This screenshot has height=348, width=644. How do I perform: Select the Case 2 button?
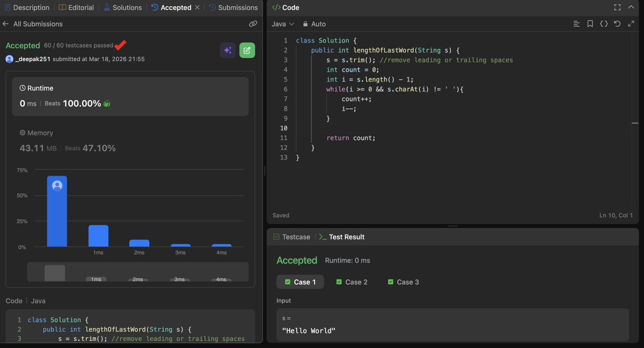pyautogui.click(x=352, y=282)
